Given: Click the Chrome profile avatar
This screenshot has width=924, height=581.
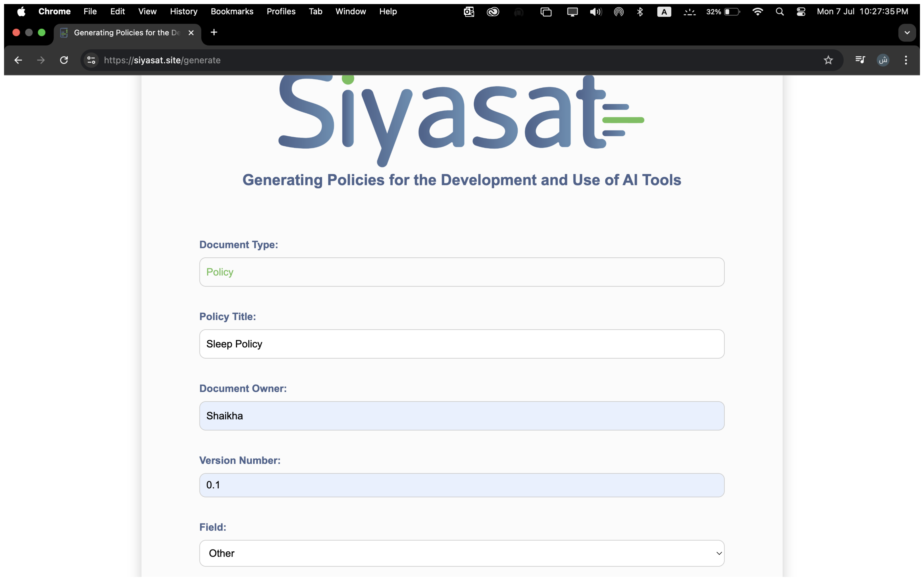Looking at the screenshot, I should pyautogui.click(x=883, y=60).
